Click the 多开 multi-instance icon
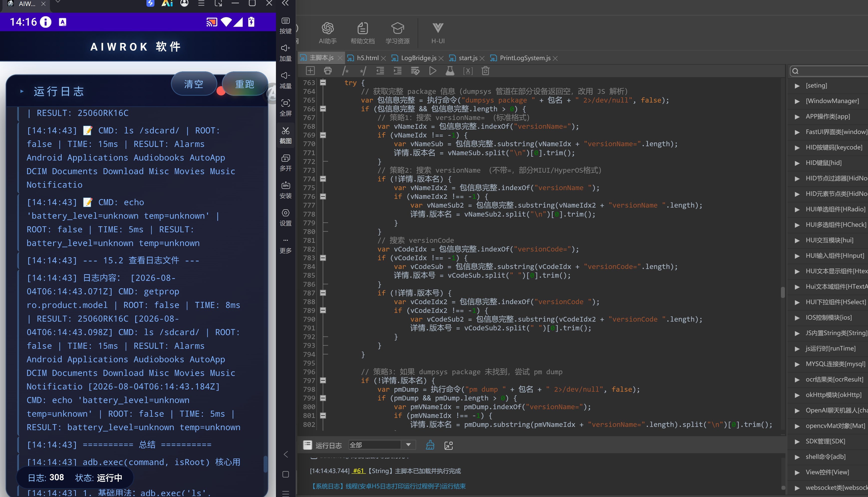 pos(286,162)
